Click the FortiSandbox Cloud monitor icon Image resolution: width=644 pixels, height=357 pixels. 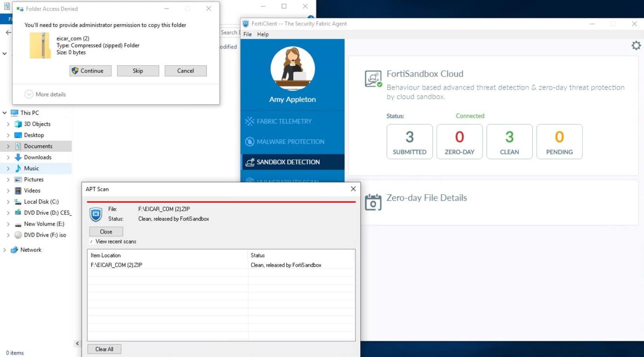pos(373,79)
